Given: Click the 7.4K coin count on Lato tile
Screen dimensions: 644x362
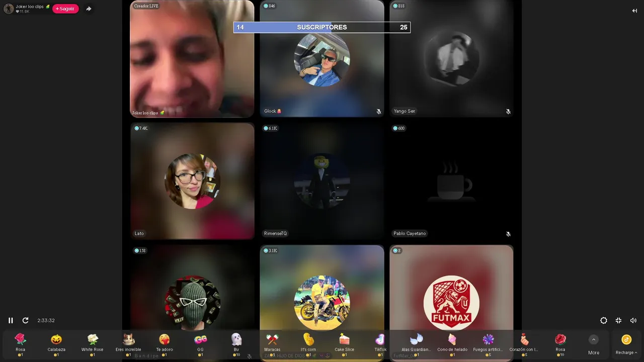Looking at the screenshot, I should (x=141, y=128).
